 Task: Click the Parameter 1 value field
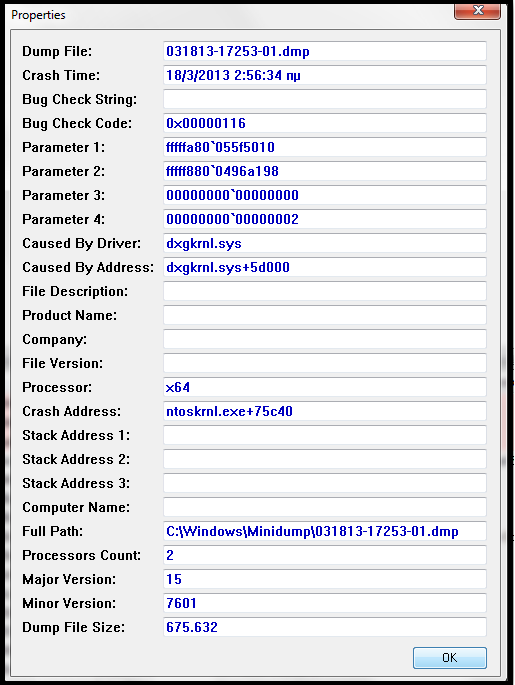325,147
